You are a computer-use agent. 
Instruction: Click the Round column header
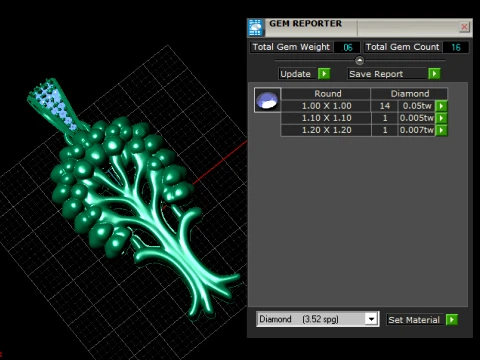coord(326,94)
